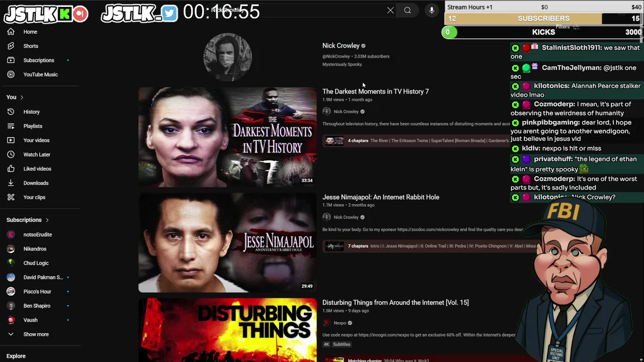Open Chud Logic subscription channel
Screen dimensions: 644x362
click(35, 263)
